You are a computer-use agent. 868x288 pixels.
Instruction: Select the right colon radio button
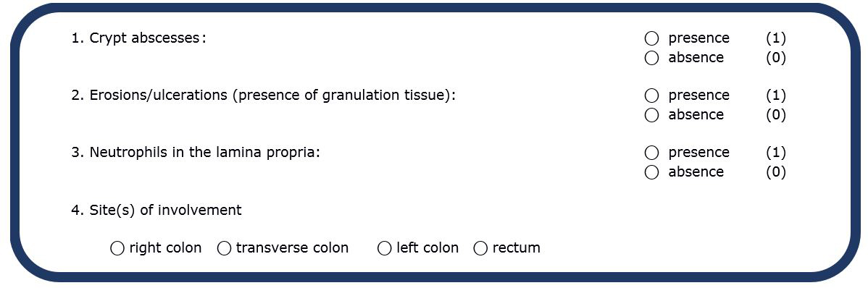[117, 249]
